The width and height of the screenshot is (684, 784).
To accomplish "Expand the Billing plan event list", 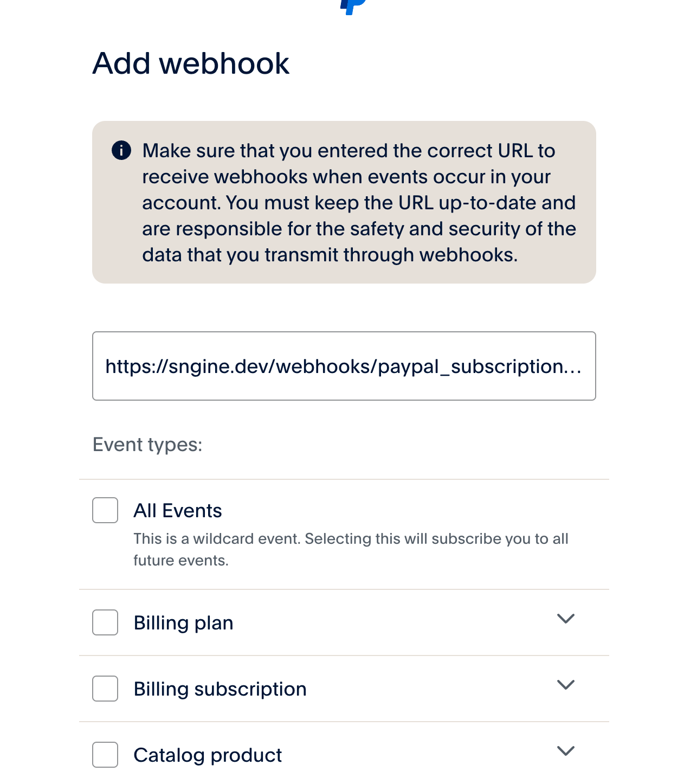I will point(565,619).
